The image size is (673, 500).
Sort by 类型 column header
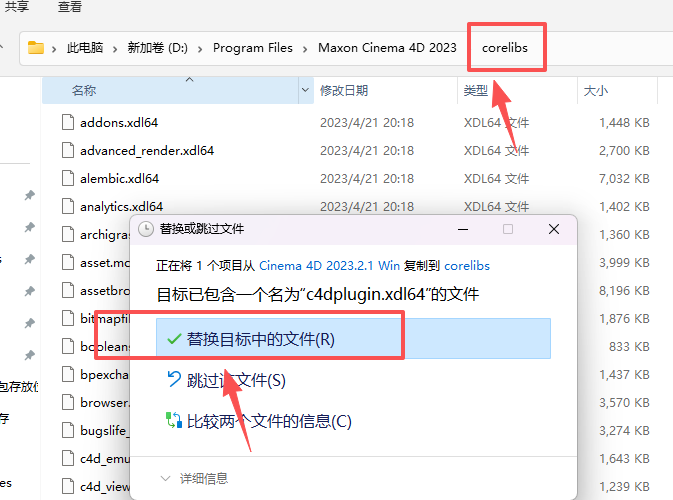(x=476, y=91)
